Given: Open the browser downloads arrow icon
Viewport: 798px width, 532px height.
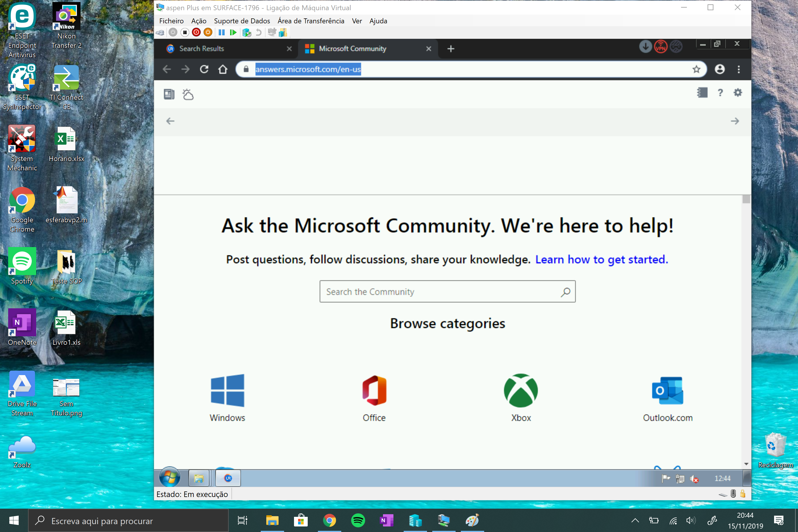Looking at the screenshot, I should tap(645, 47).
